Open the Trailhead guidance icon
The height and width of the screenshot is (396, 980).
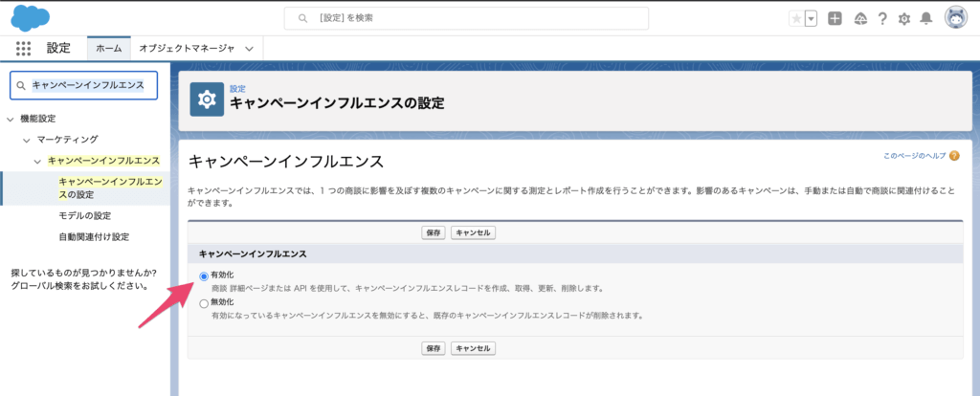pyautogui.click(x=859, y=18)
